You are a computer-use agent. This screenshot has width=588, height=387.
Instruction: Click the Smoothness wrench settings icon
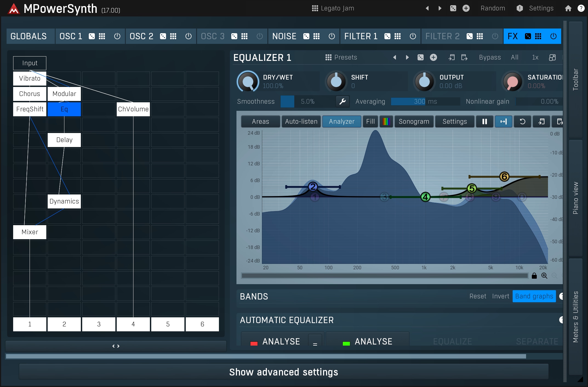(x=342, y=101)
